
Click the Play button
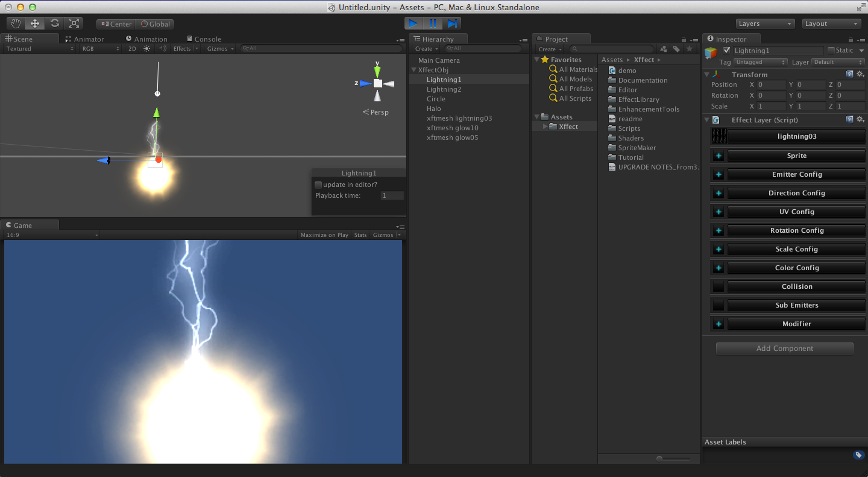414,24
